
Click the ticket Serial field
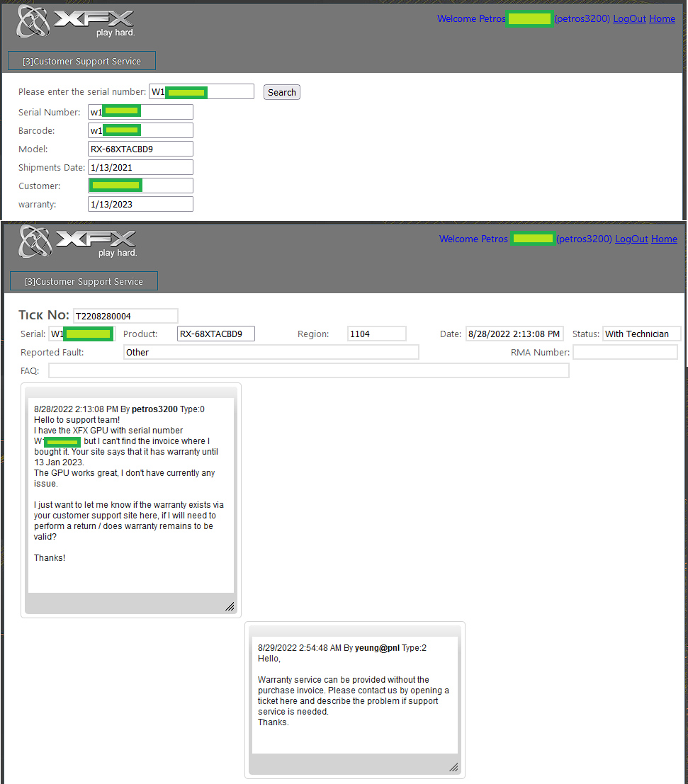82,334
